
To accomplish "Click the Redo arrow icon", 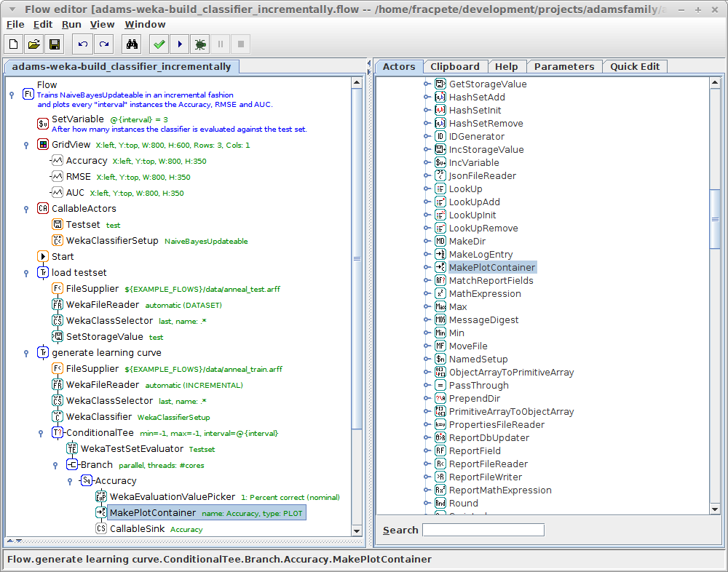I will [104, 44].
